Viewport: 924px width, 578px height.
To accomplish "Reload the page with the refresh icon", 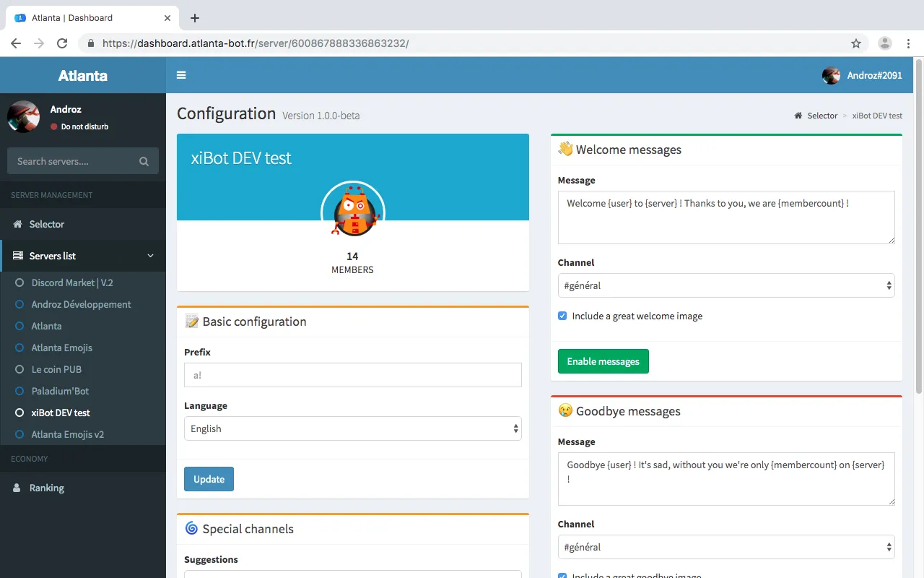I will click(62, 43).
